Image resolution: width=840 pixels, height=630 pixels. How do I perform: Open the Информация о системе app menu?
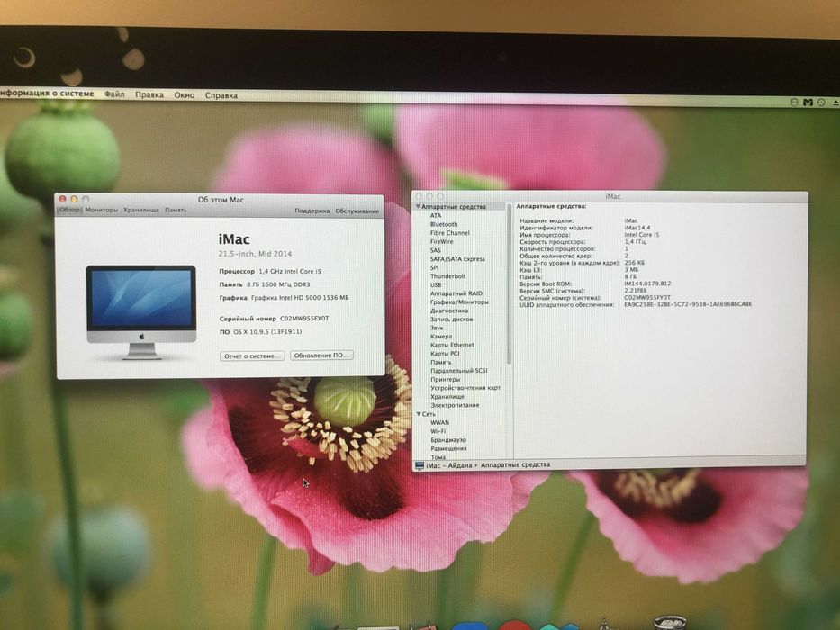47,94
